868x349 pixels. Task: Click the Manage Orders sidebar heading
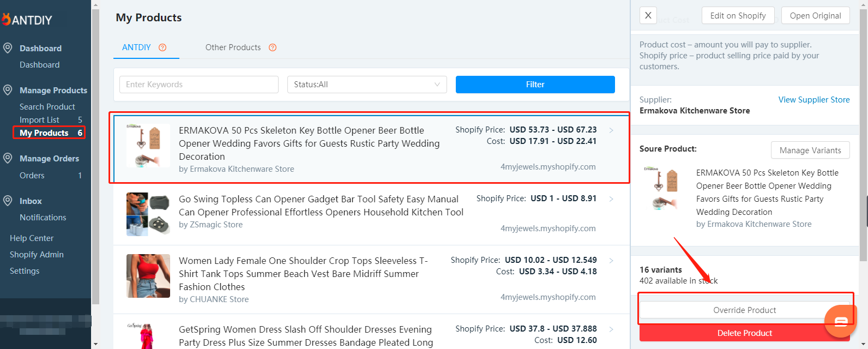coord(49,159)
